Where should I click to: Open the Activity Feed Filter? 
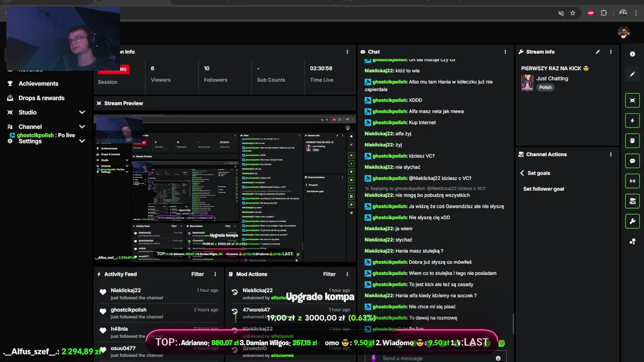[197, 274]
